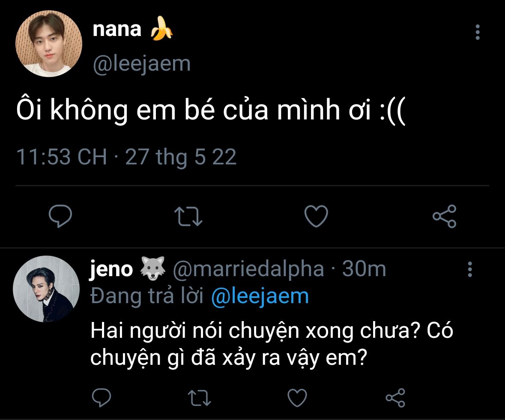
Task: Click the blue @leejaem mention link
Action: [260, 297]
